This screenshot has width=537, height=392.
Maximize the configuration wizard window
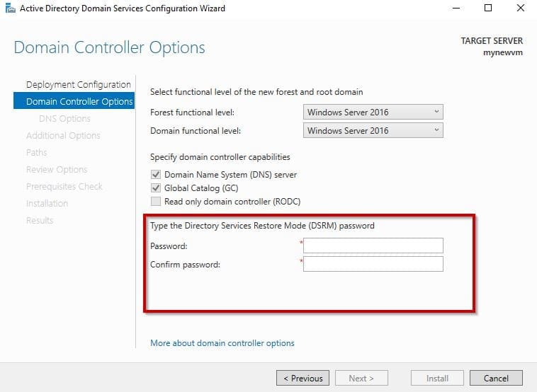click(x=488, y=8)
